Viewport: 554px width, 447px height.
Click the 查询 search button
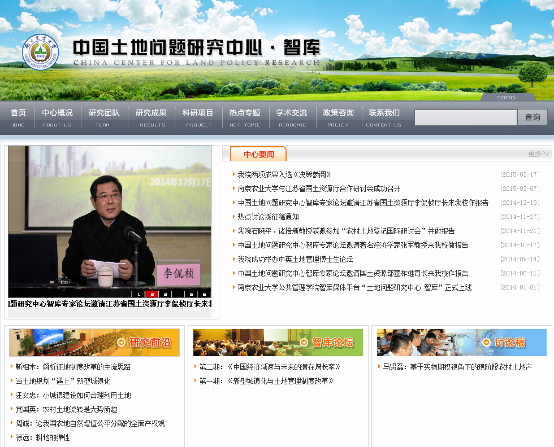(532, 117)
